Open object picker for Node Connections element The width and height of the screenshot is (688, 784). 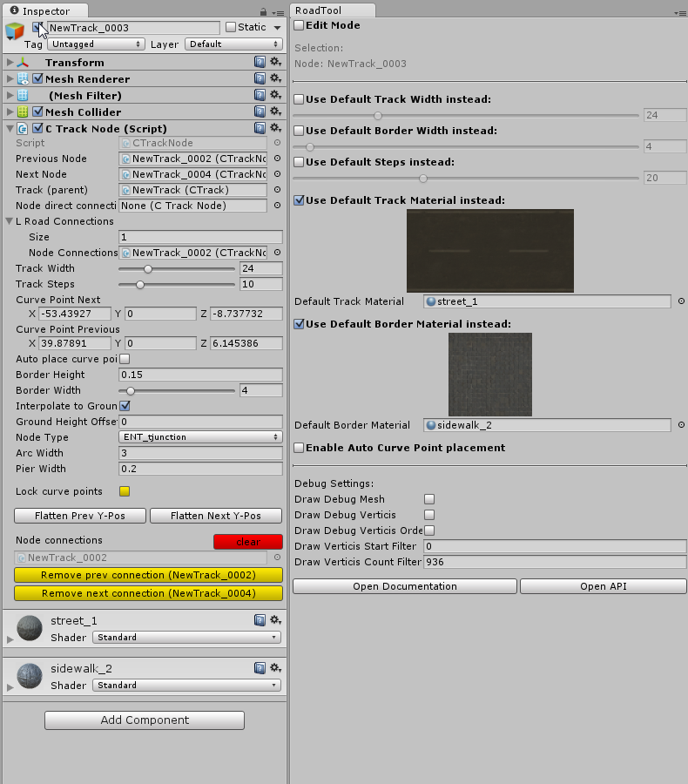click(277, 253)
